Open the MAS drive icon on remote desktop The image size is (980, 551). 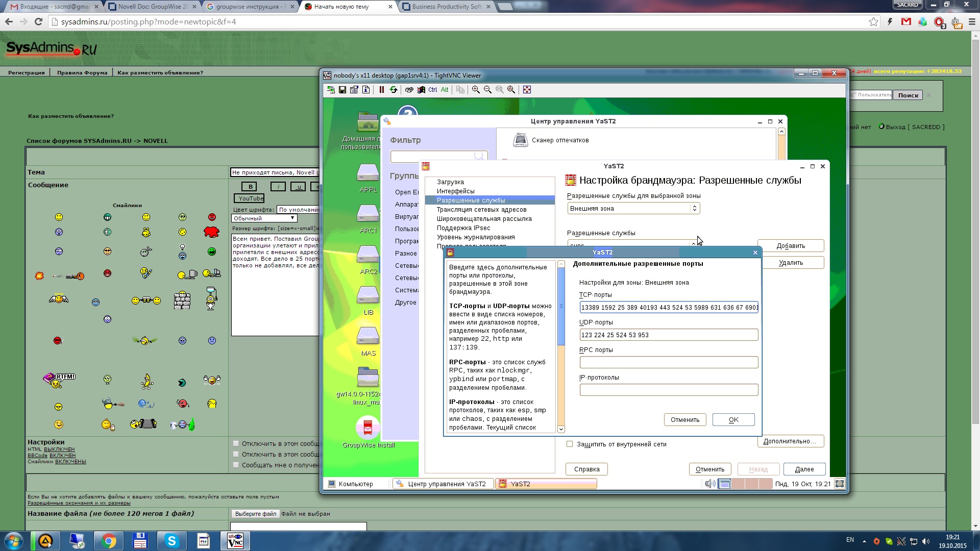pos(368,342)
